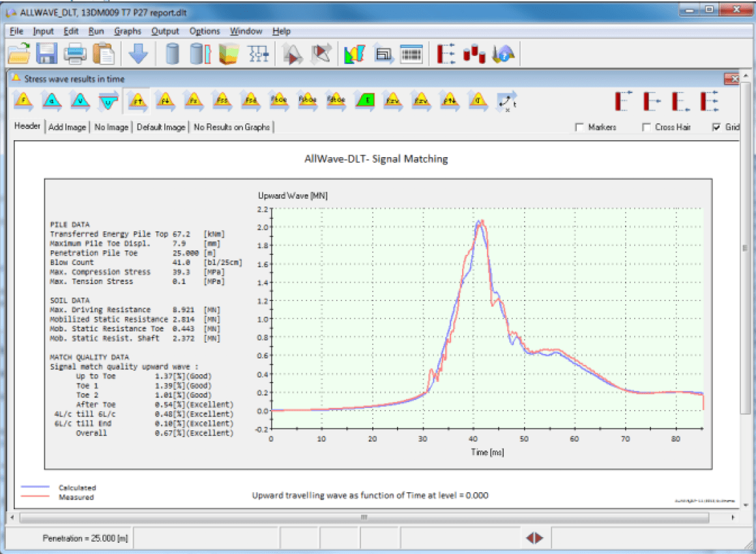This screenshot has width=756, height=554.
Task: Expand the Options menu
Action: coord(205,31)
